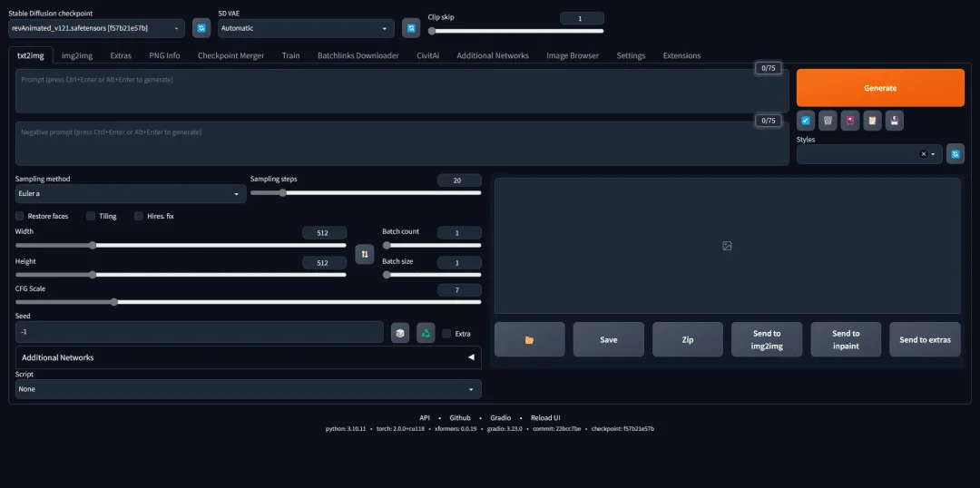Viewport: 980px width, 488px height.
Task: Open the Script dropdown
Action: pyautogui.click(x=248, y=388)
